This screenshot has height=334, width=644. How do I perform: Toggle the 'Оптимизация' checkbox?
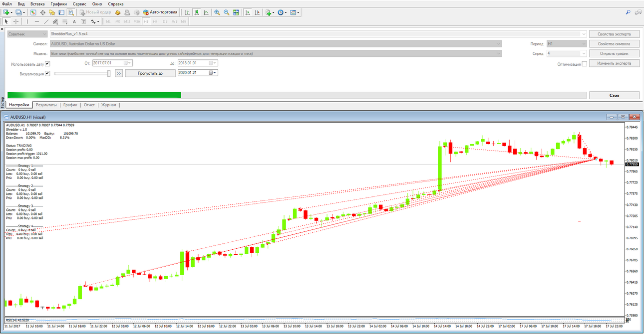click(x=585, y=64)
